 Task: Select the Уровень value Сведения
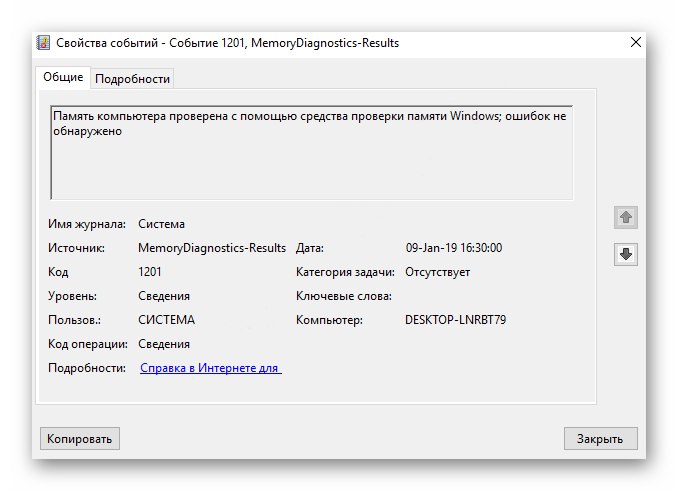click(164, 296)
